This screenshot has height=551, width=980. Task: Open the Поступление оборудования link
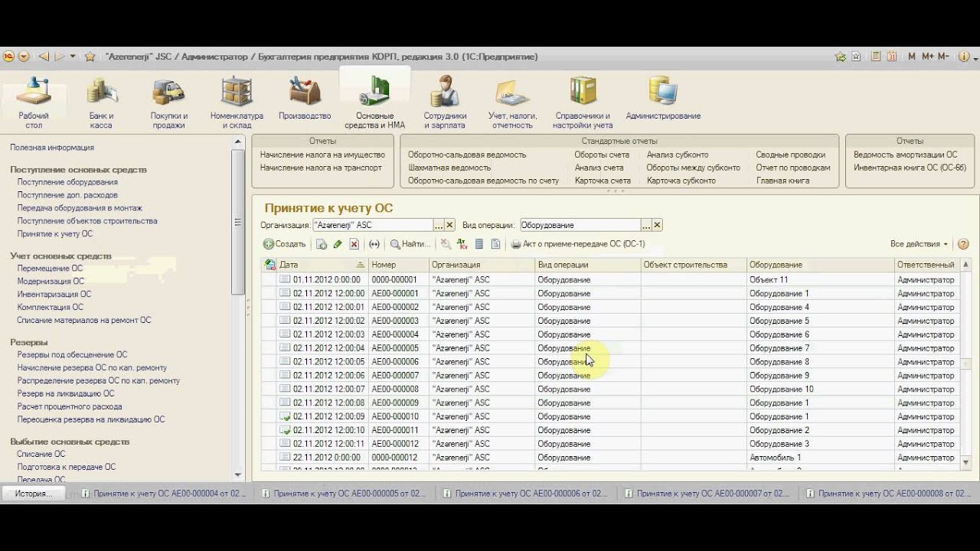click(67, 182)
